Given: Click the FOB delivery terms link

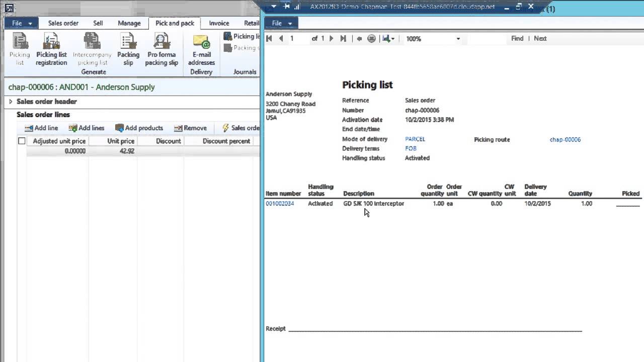Looking at the screenshot, I should coord(411,149).
